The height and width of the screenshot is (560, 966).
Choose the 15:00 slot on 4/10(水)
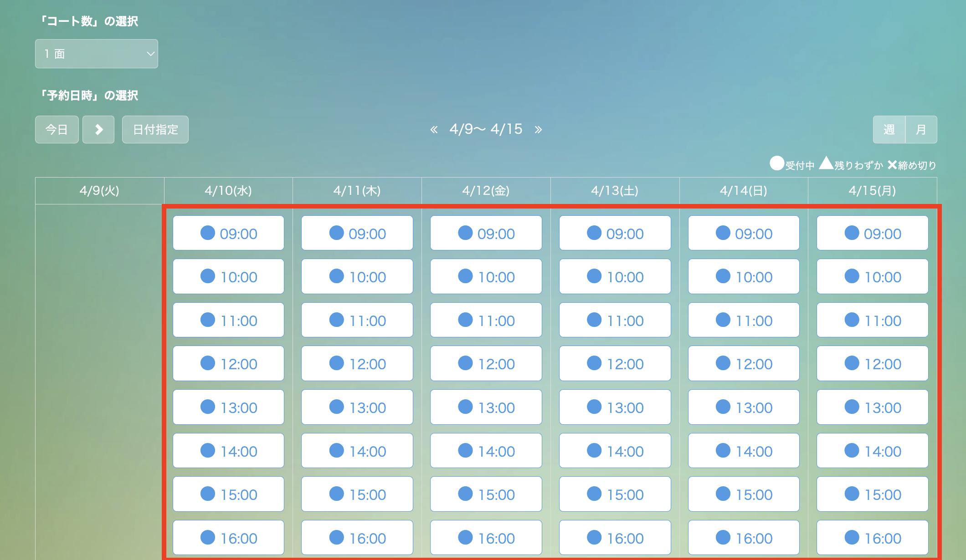coord(228,494)
